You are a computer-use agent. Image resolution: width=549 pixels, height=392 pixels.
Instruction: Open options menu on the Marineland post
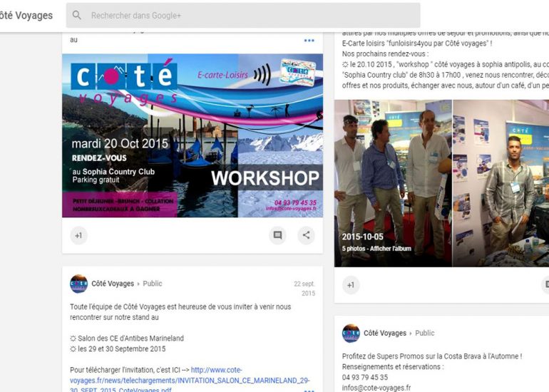309,389
